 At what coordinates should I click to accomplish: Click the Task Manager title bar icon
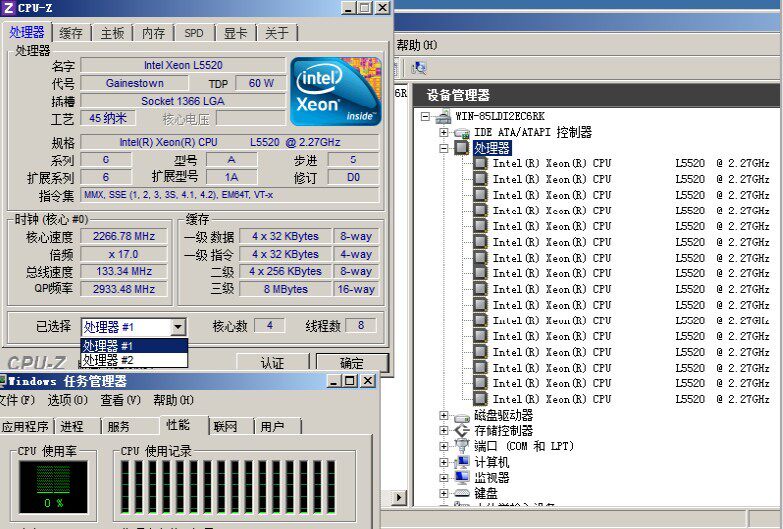2,381
